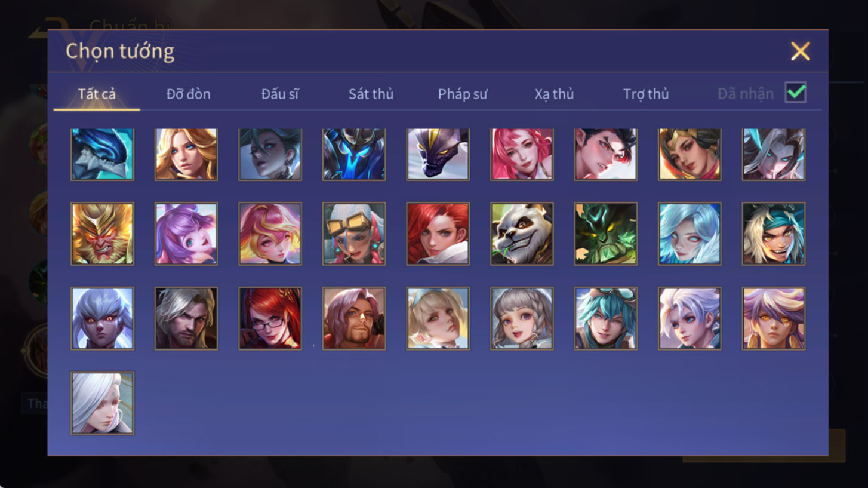Open the Sát thủ tab

click(x=371, y=94)
